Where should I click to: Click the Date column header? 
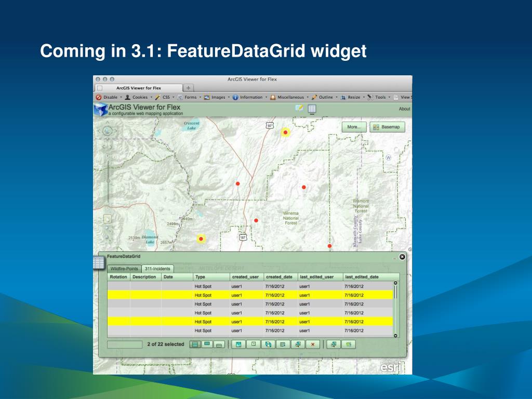[177, 277]
